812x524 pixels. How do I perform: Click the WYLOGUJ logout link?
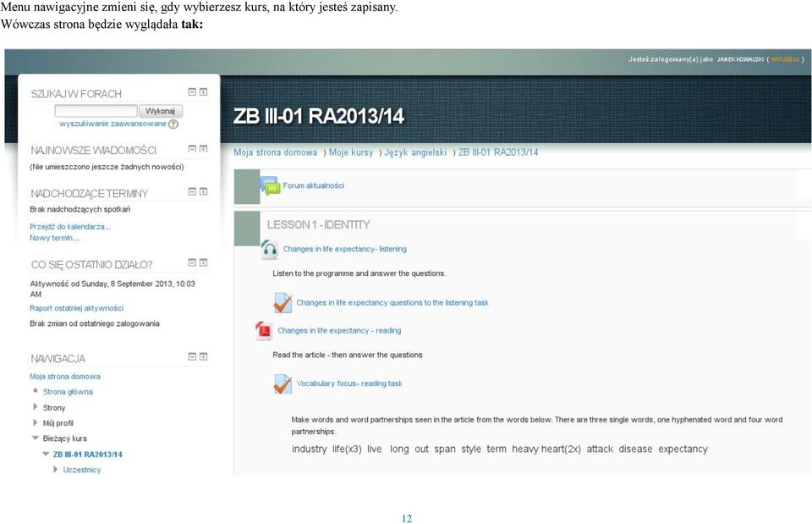(x=785, y=59)
